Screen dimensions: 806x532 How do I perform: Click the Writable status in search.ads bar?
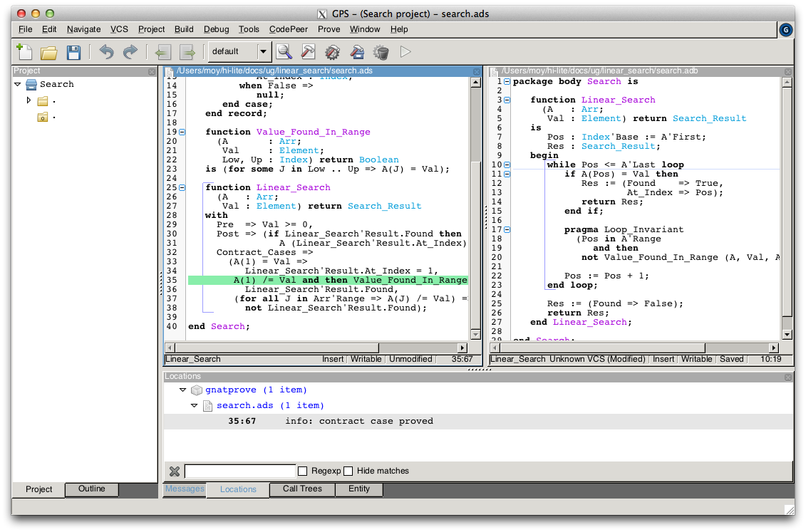pyautogui.click(x=366, y=360)
